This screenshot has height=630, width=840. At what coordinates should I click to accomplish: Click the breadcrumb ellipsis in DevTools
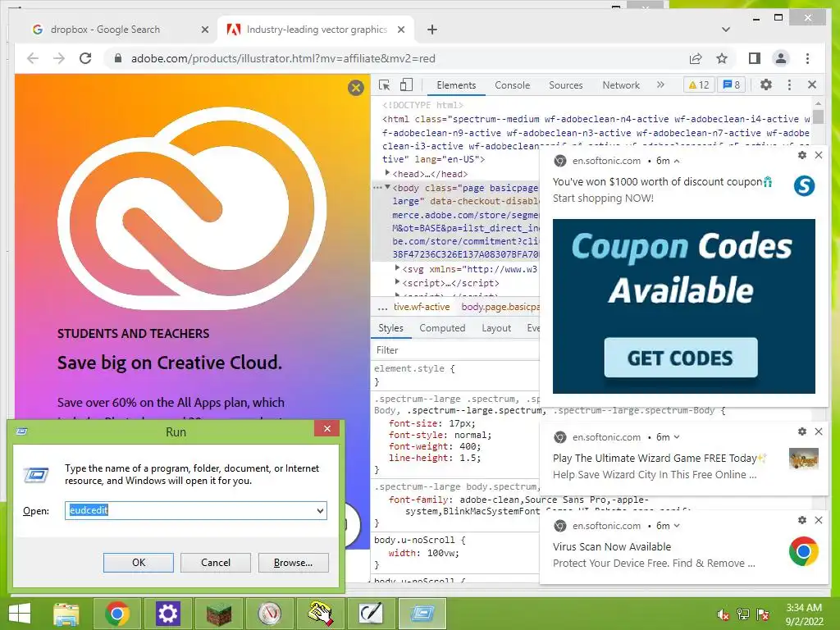[382, 308]
